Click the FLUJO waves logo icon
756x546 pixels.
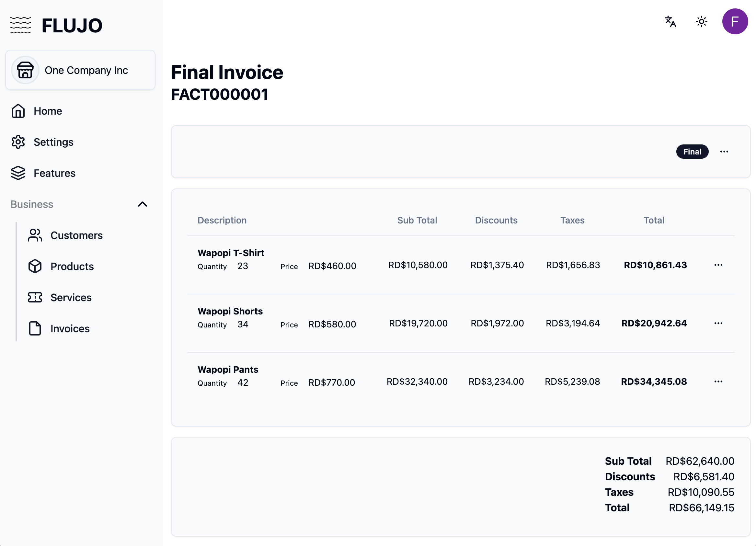[x=21, y=25]
